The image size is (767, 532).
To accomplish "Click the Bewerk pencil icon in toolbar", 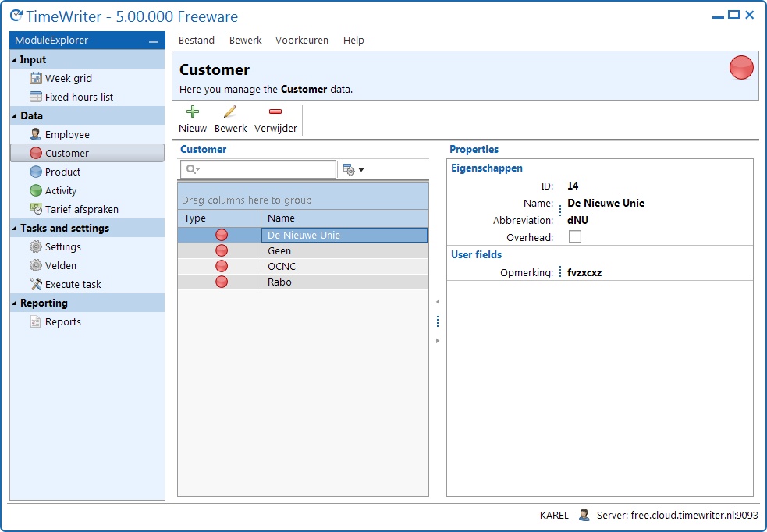I will point(230,112).
